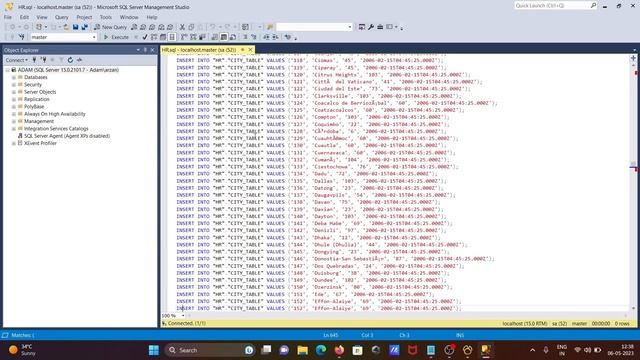Screen dimensions: 640x360
Task: Click the Undo arrow icon
Action: pyautogui.click(x=212, y=27)
